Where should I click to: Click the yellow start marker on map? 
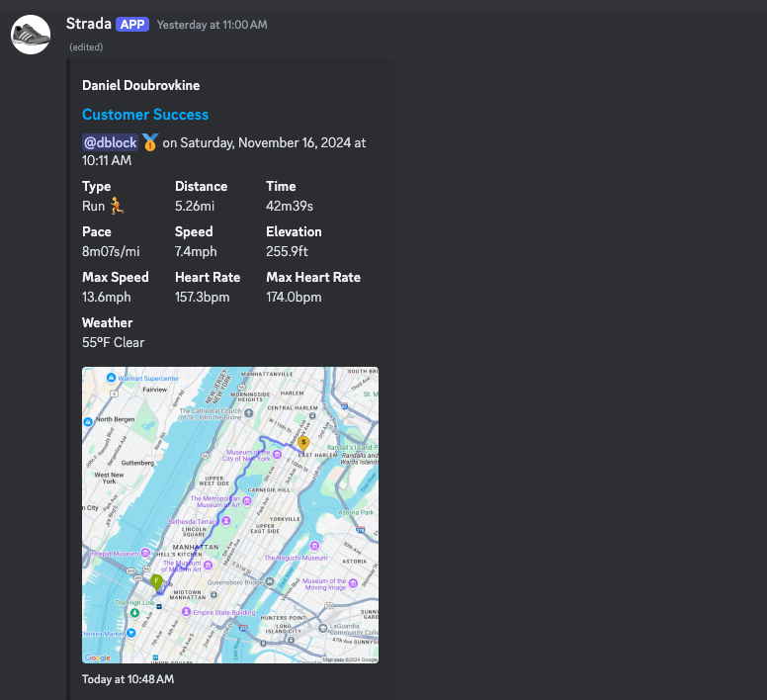point(303,444)
